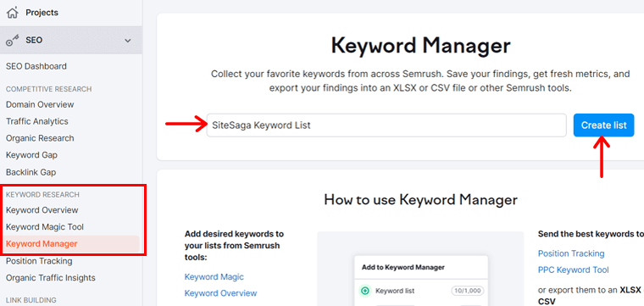This screenshot has height=306, width=644.
Task: Click the Add to Keyword Manager card
Action: coord(420,281)
